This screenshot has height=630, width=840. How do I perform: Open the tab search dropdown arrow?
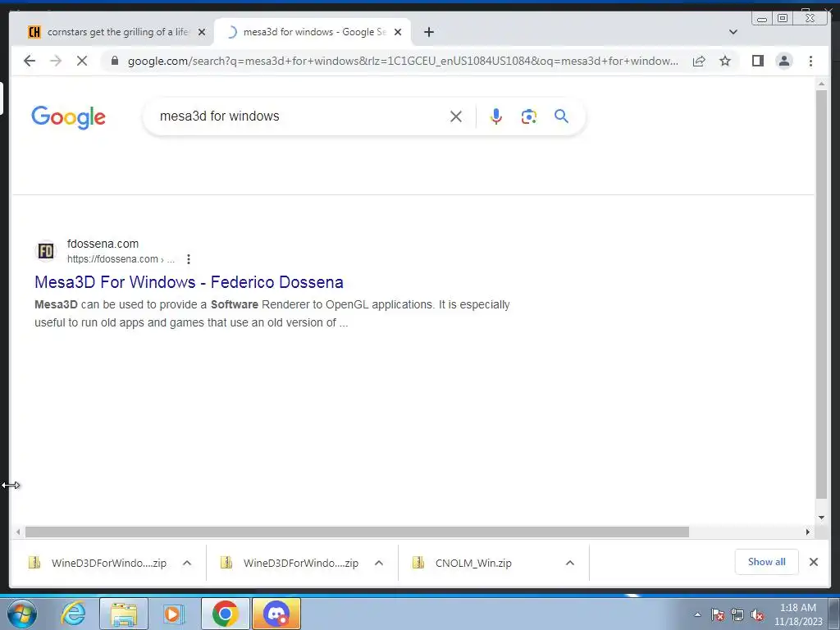pos(733,32)
